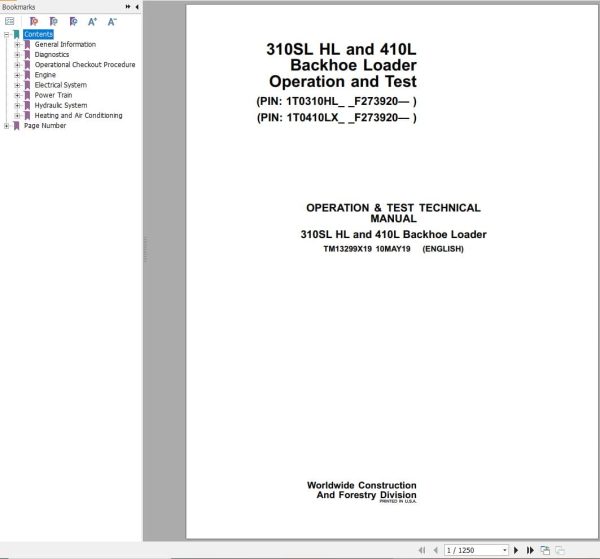Go to the previous page arrow
Viewport: 600px width, 559px height.
[x=435, y=550]
